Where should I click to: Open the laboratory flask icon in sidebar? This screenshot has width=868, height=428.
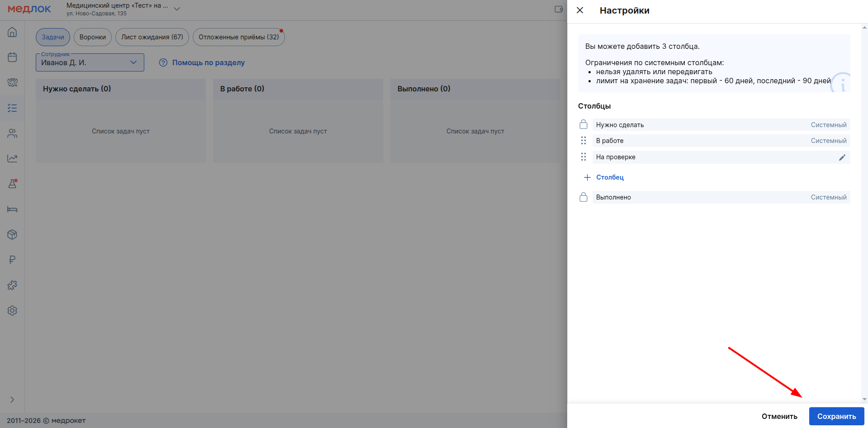12,184
